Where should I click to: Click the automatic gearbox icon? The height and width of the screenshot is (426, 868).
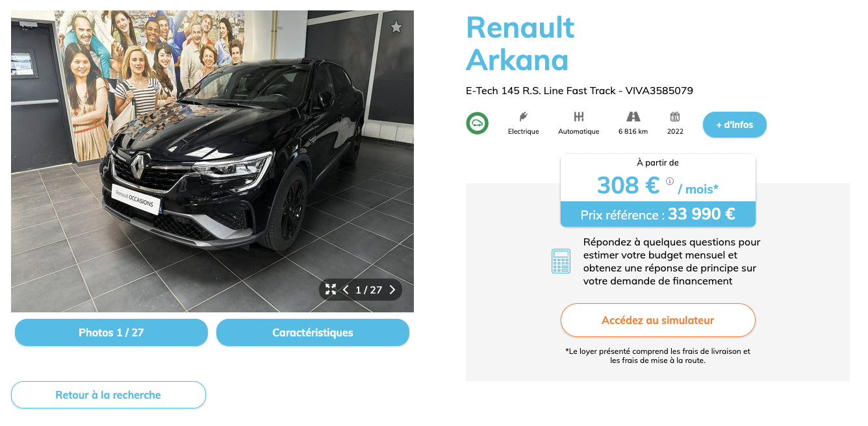(578, 117)
